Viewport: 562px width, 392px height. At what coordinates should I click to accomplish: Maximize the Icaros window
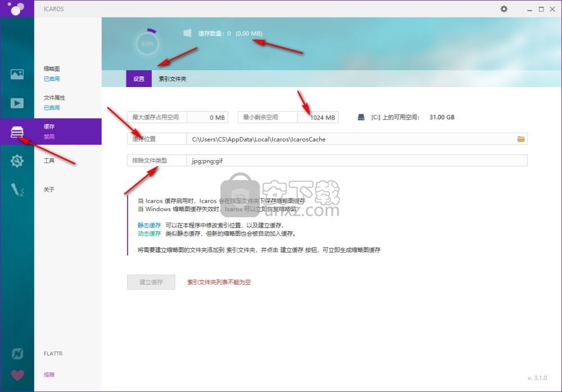(541, 10)
